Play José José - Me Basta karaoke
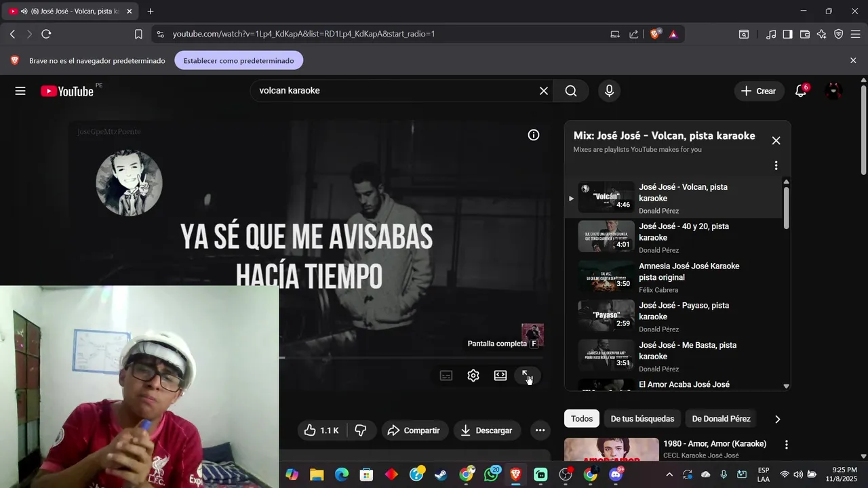 point(673,357)
